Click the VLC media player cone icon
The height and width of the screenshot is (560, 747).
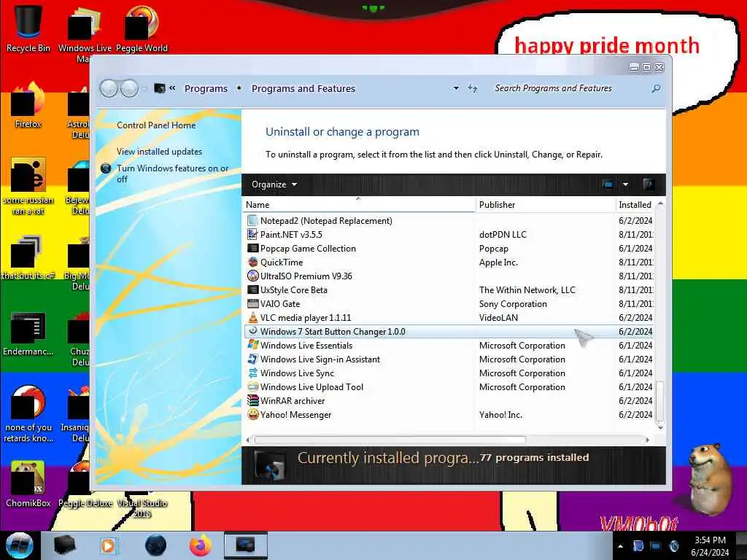[252, 317]
